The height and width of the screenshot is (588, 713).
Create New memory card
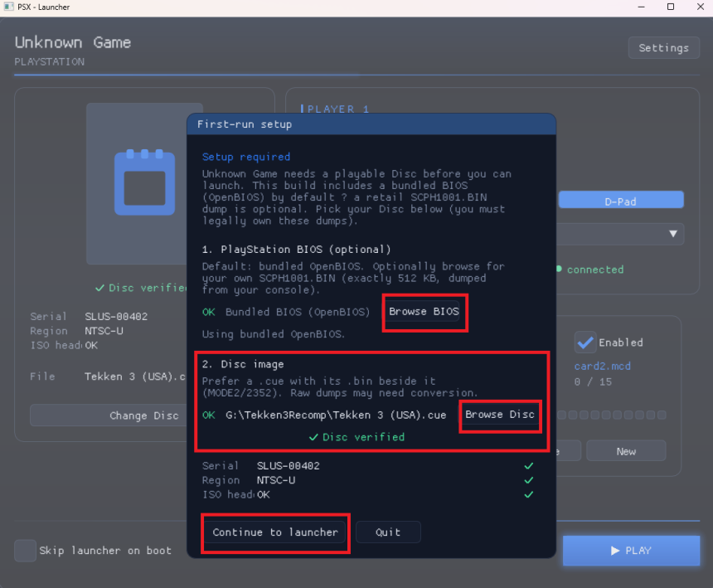(626, 451)
